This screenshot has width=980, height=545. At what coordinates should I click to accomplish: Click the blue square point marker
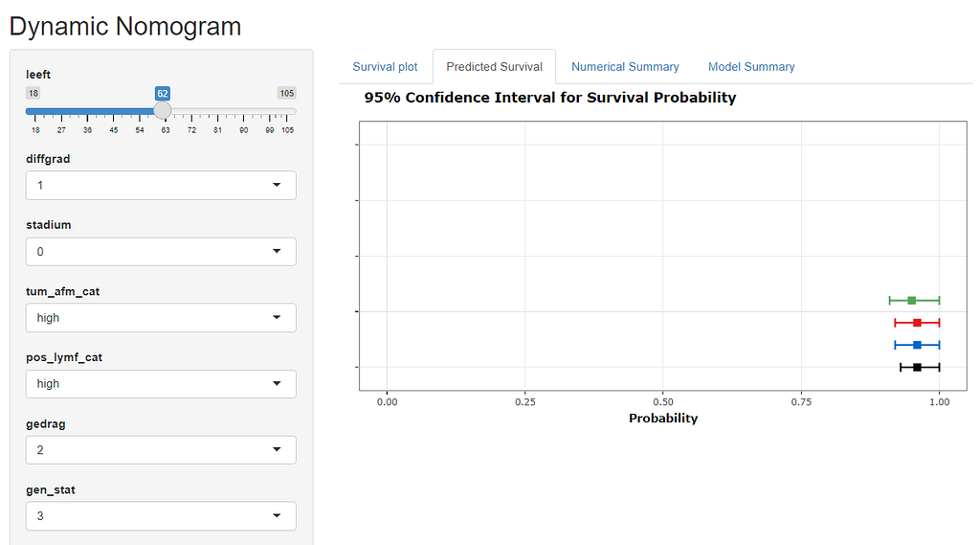click(917, 346)
